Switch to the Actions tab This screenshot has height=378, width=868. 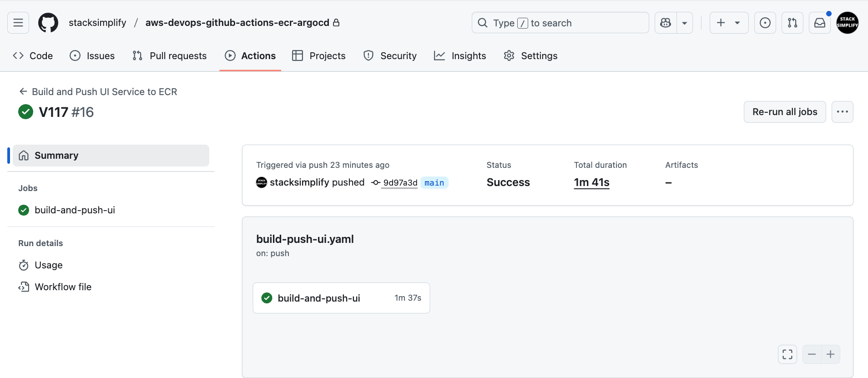[x=250, y=55]
